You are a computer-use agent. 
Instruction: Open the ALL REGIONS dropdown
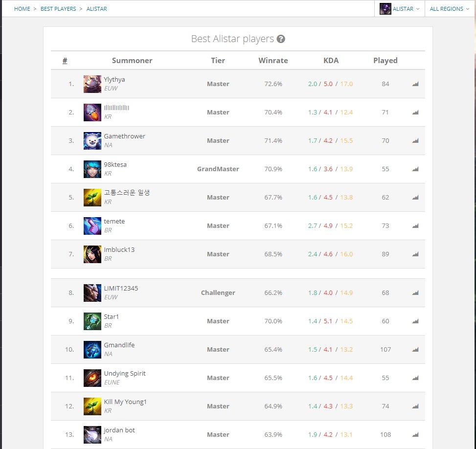coord(448,8)
